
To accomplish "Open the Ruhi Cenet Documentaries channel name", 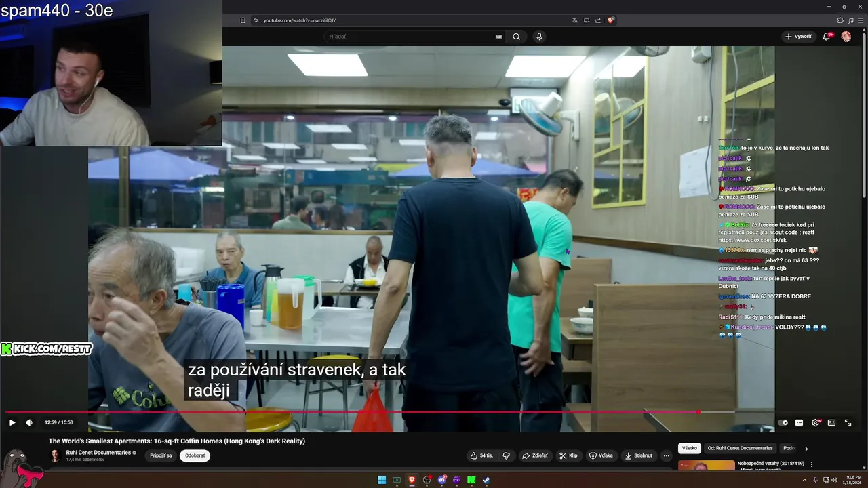I will click(x=98, y=453).
